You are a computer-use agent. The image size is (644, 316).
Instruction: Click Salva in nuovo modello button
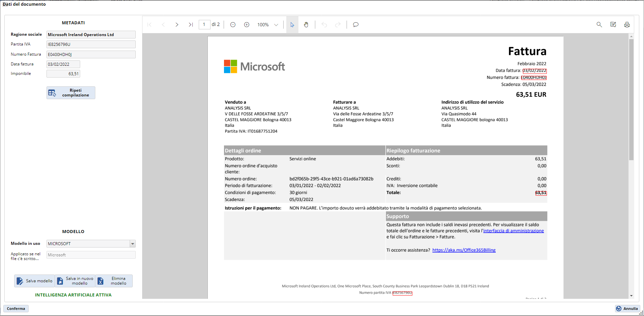click(75, 281)
